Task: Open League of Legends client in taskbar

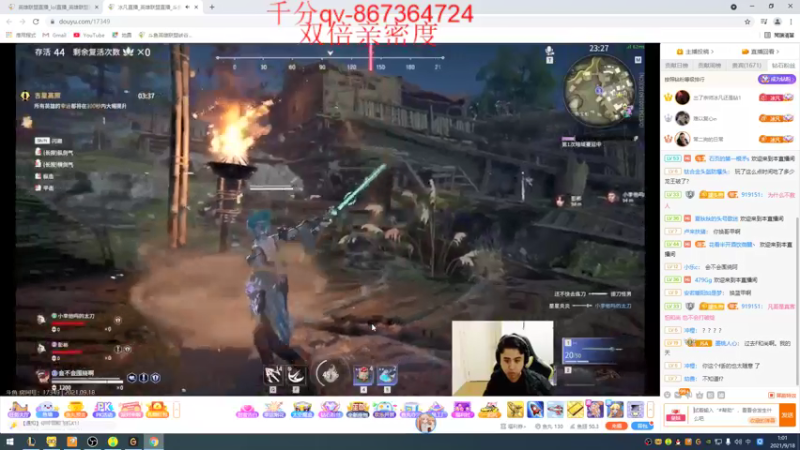Action: (31, 442)
